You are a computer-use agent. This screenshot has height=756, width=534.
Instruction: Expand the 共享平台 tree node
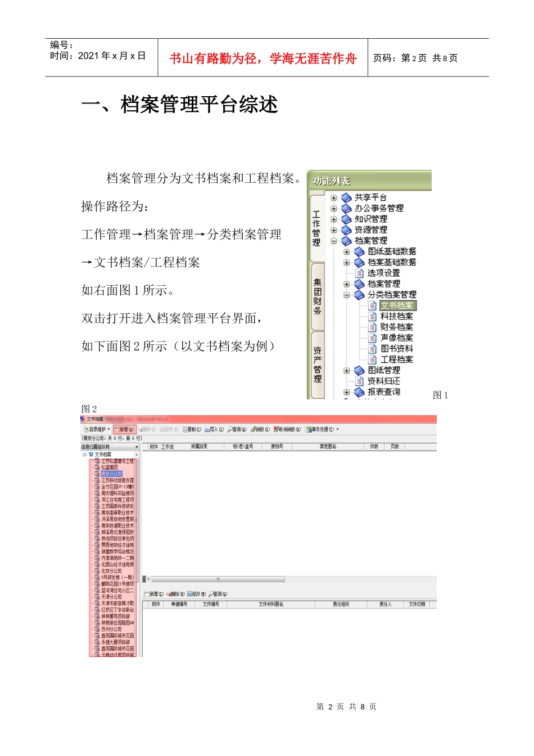334,198
